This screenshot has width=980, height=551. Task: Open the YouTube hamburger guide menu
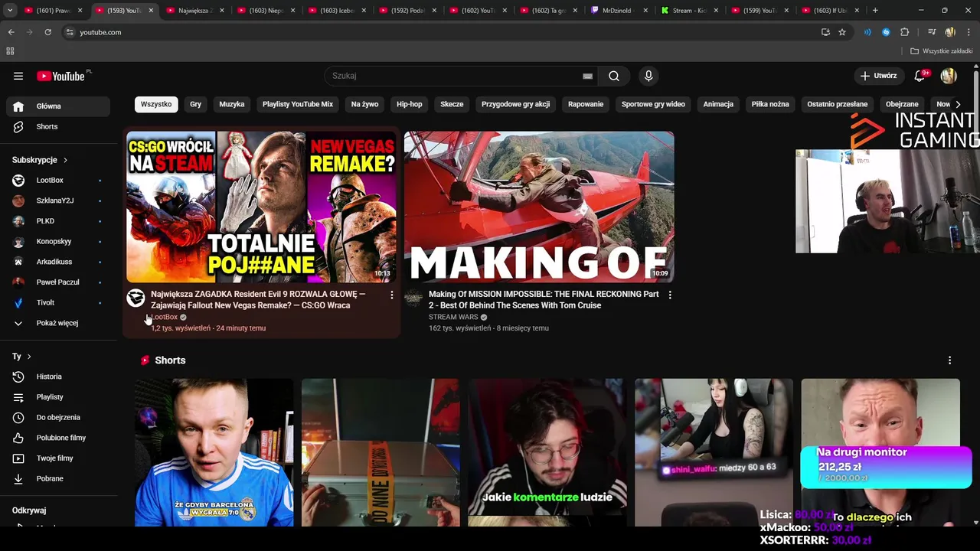[x=18, y=76]
